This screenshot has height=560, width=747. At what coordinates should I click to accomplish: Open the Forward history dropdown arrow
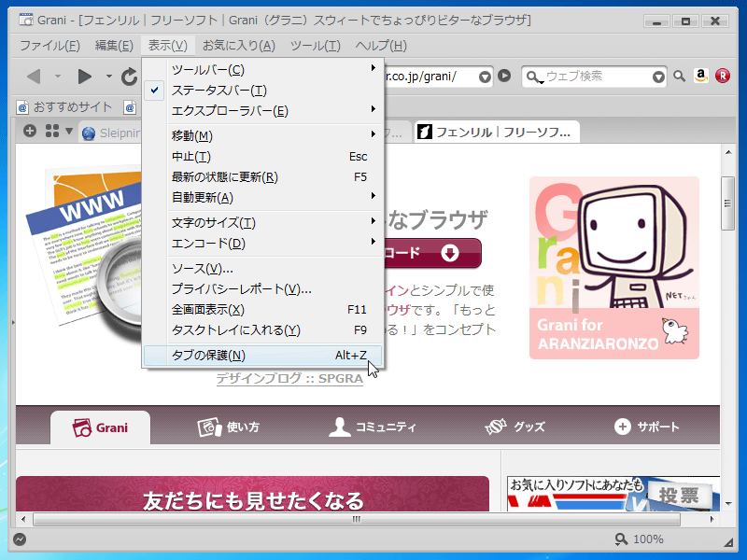click(108, 77)
